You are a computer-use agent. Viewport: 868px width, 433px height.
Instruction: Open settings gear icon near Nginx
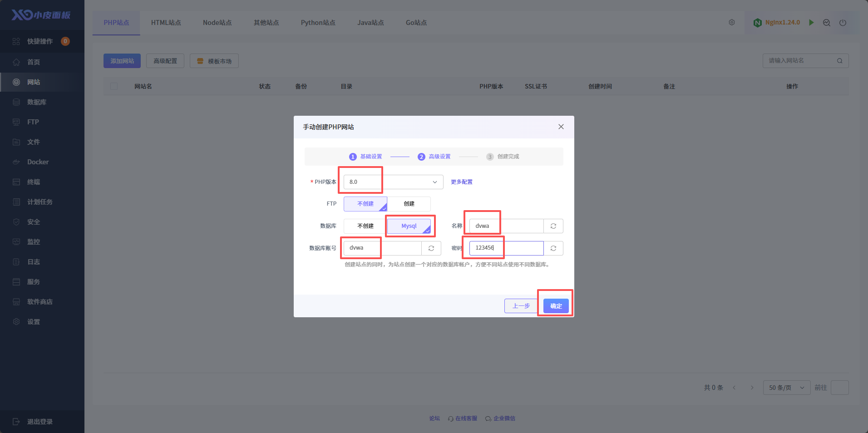[732, 23]
